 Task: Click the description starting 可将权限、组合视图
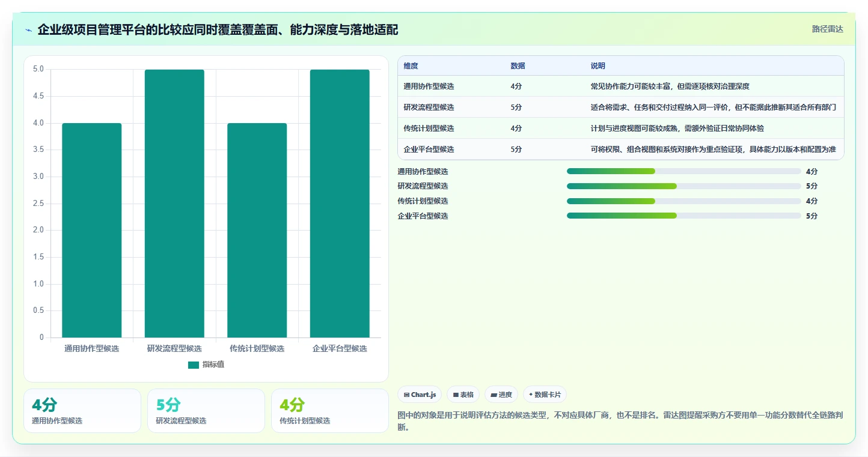(x=714, y=150)
